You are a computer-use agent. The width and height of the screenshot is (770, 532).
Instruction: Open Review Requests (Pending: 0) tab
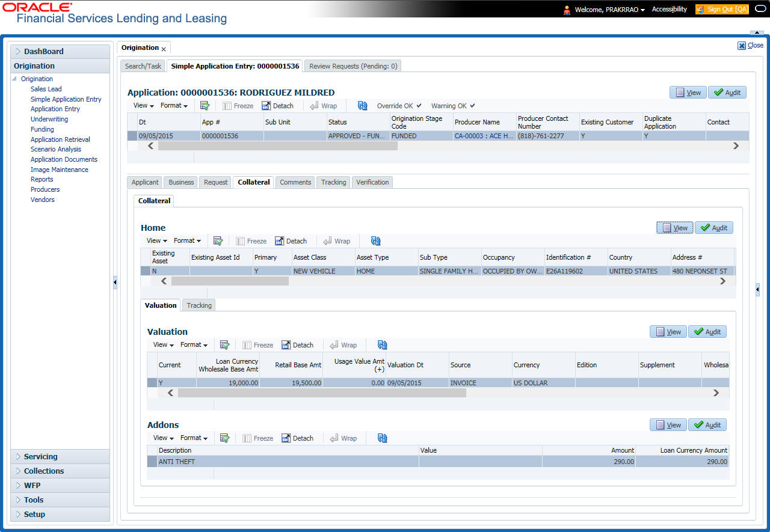click(353, 66)
